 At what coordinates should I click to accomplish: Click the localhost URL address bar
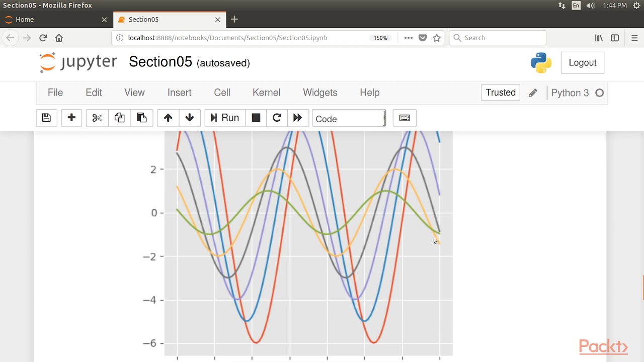tap(227, 38)
